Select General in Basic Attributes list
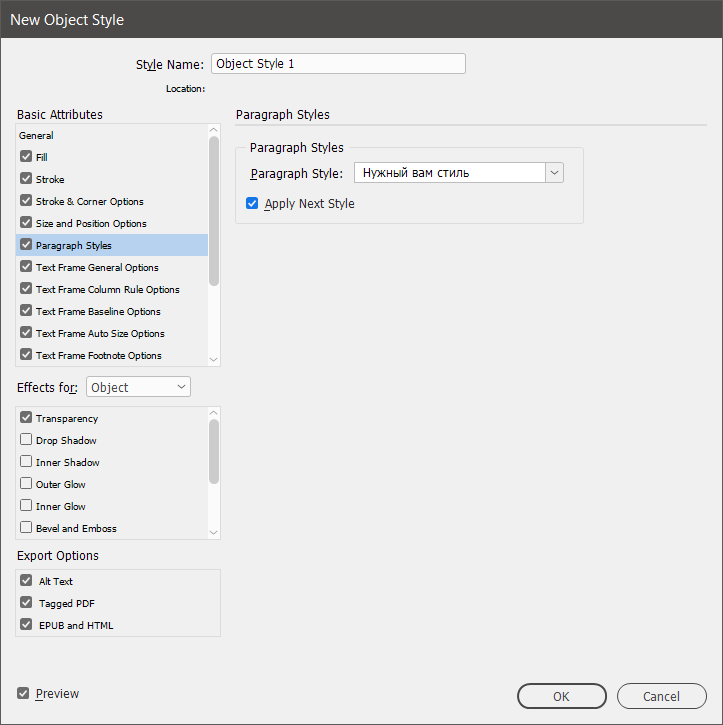723x725 pixels. [37, 135]
